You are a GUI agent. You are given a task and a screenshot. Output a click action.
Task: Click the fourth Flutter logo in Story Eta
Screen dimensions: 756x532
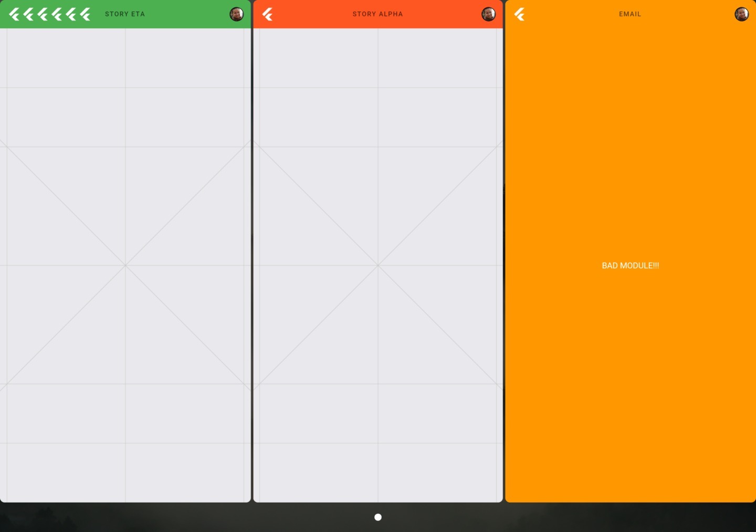[x=57, y=14]
